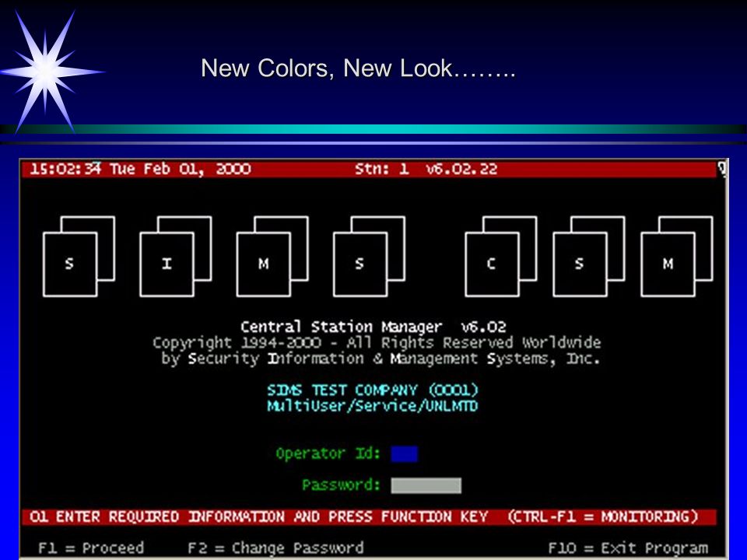Click the S logo box after C

(580, 264)
